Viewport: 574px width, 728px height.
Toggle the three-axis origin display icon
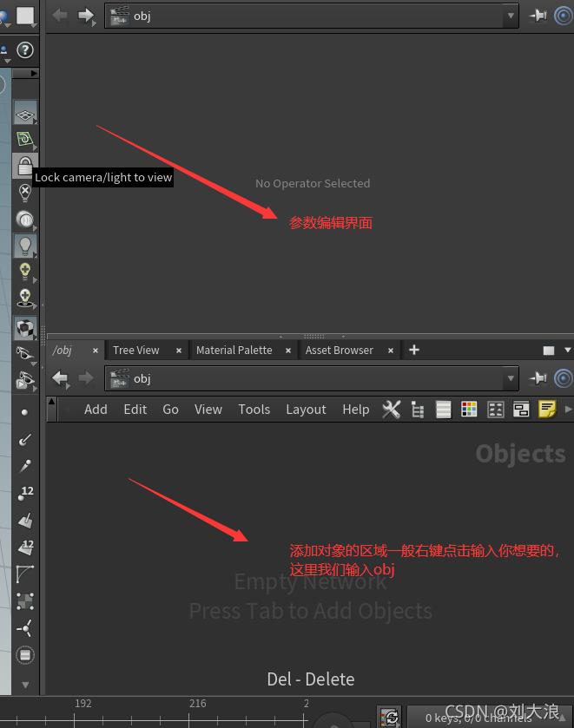point(24,627)
